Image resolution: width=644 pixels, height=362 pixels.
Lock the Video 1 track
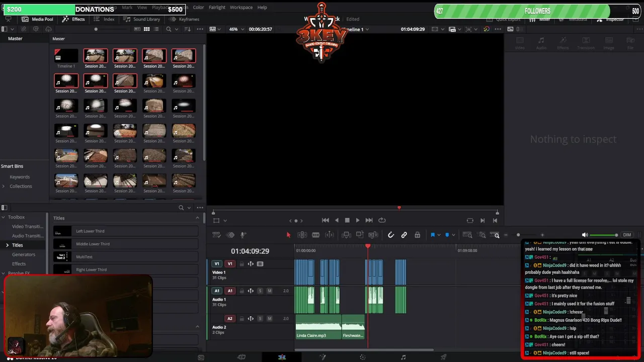pyautogui.click(x=242, y=263)
